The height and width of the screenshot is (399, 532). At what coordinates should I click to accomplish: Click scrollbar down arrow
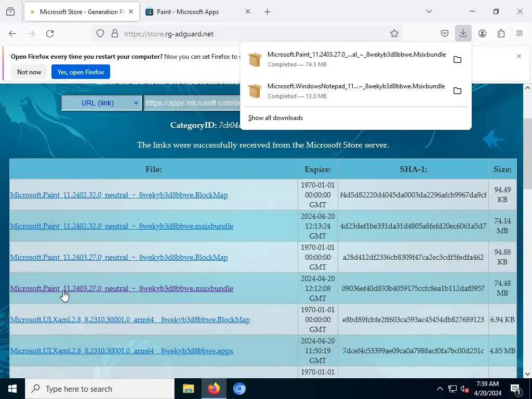[x=527, y=374]
